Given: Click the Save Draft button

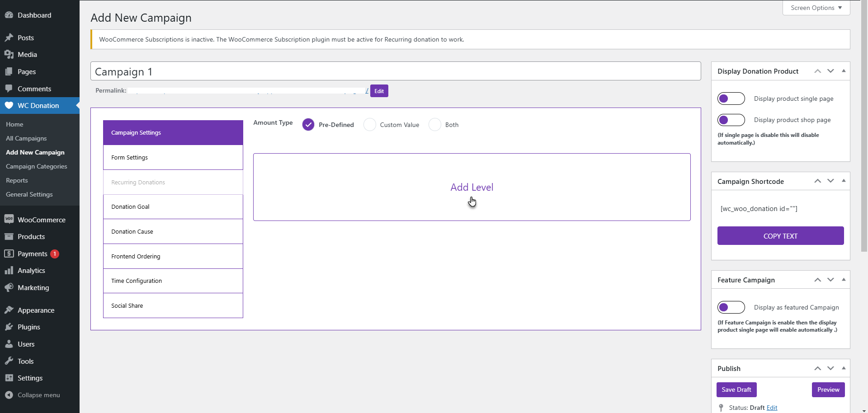Looking at the screenshot, I should coord(736,390).
